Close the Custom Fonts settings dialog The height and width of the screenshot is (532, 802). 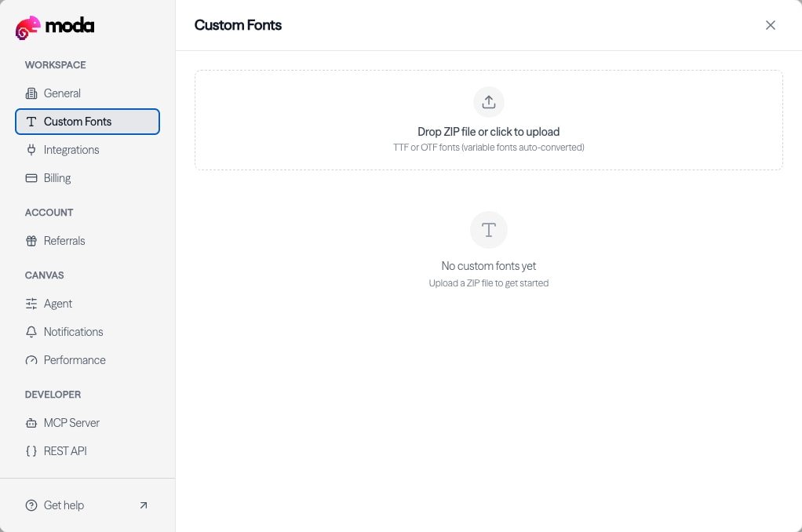pos(771,25)
